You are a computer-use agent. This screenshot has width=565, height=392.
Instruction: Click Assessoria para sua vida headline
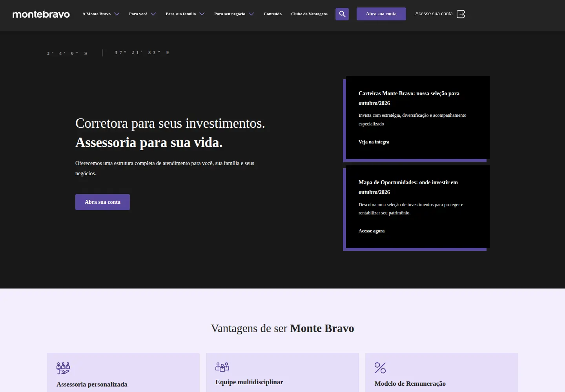point(149,143)
